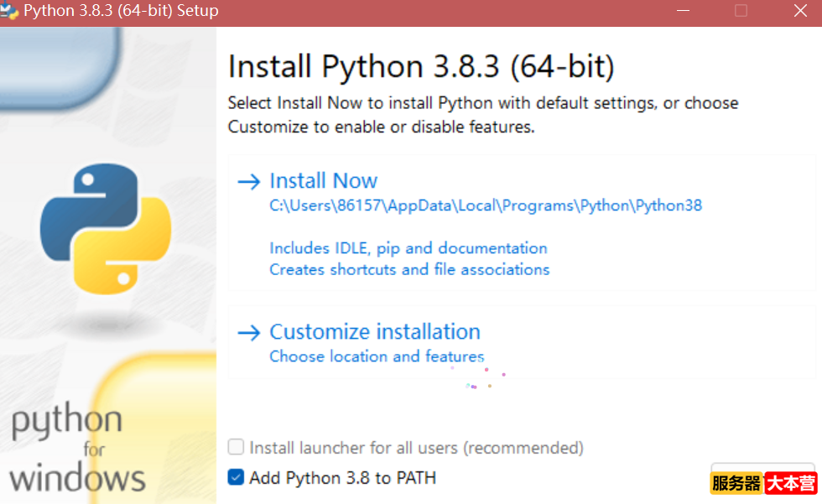Click the arrow icon beside Customize installation
The width and height of the screenshot is (822, 504).
tap(249, 333)
